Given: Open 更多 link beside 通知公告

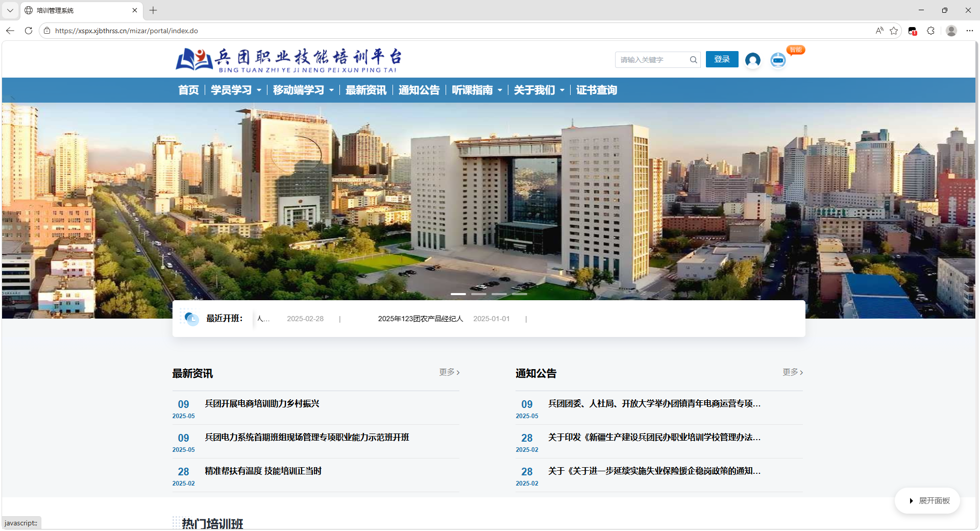Looking at the screenshot, I should click(793, 372).
